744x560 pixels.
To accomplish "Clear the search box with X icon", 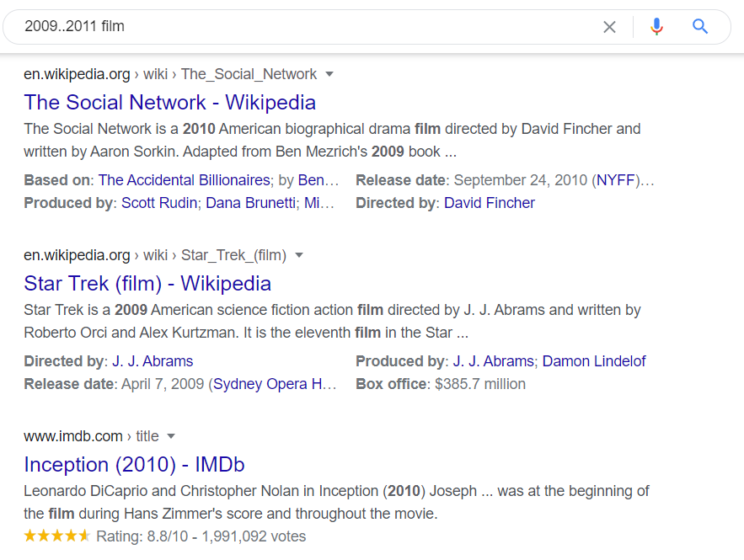I will [x=609, y=27].
